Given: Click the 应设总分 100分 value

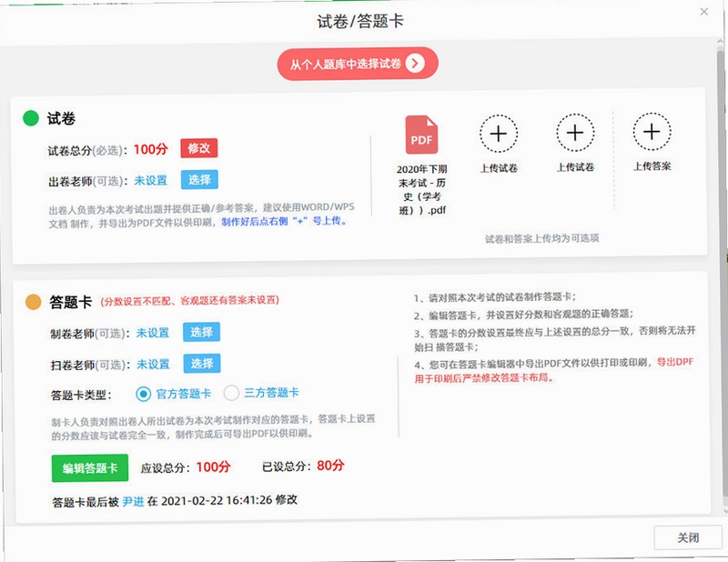Looking at the screenshot, I should (x=214, y=467).
